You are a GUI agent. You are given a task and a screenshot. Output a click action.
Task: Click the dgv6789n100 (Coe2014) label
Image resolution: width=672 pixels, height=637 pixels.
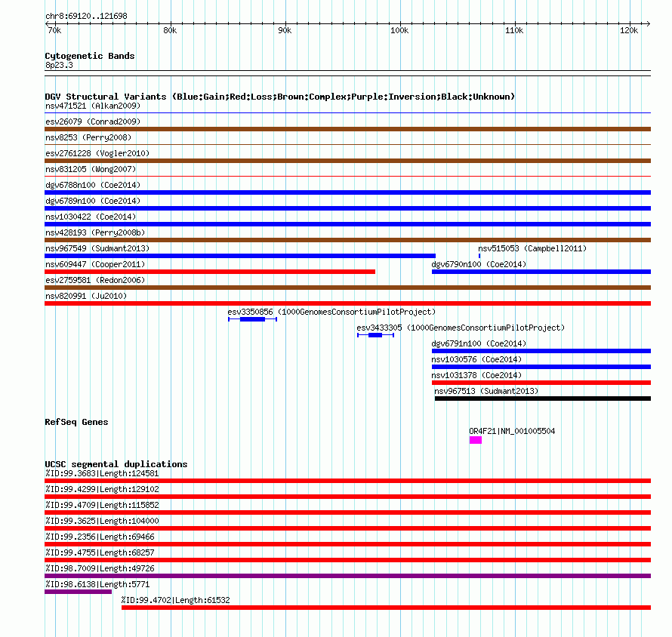click(x=93, y=201)
